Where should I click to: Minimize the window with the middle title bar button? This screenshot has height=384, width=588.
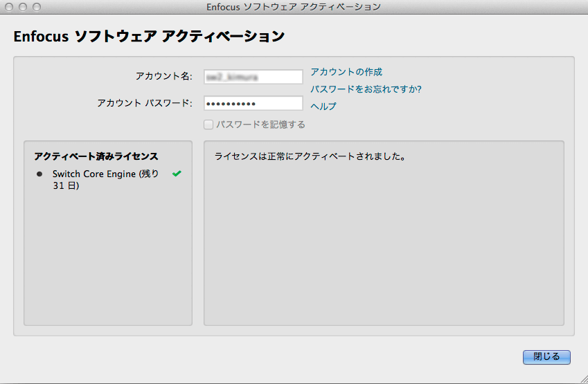click(23, 7)
